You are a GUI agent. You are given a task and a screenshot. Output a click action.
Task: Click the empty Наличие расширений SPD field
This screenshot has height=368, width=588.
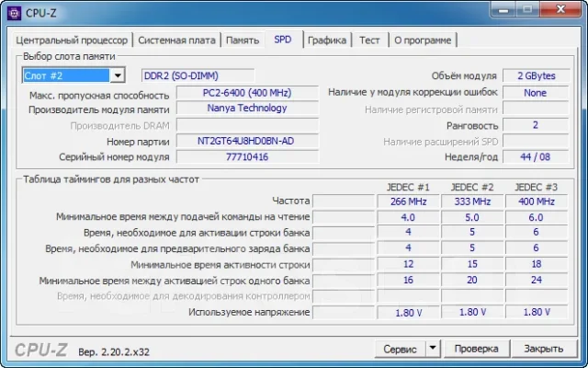pos(536,141)
